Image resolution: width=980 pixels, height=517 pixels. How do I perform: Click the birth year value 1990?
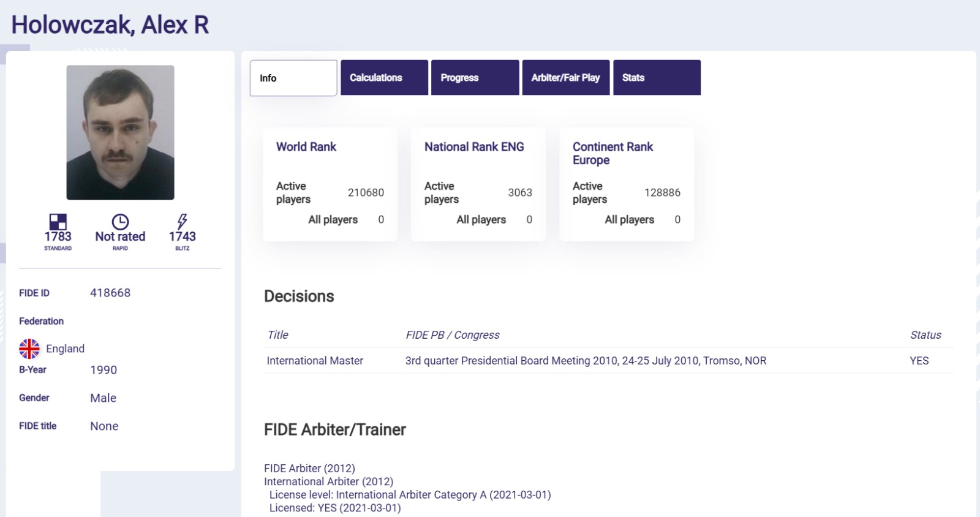[x=104, y=370]
